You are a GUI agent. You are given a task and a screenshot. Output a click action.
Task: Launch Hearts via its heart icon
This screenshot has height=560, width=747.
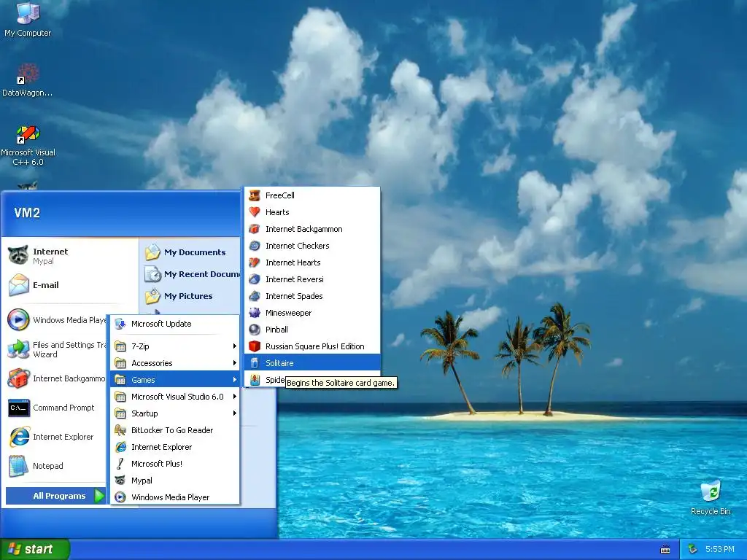click(x=255, y=212)
